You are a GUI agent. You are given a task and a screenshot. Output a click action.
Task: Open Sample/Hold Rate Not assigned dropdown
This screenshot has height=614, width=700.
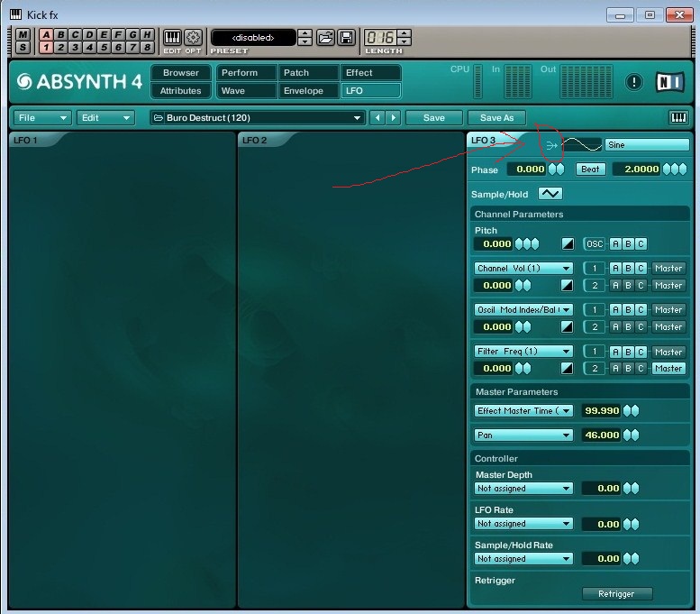tap(523, 559)
